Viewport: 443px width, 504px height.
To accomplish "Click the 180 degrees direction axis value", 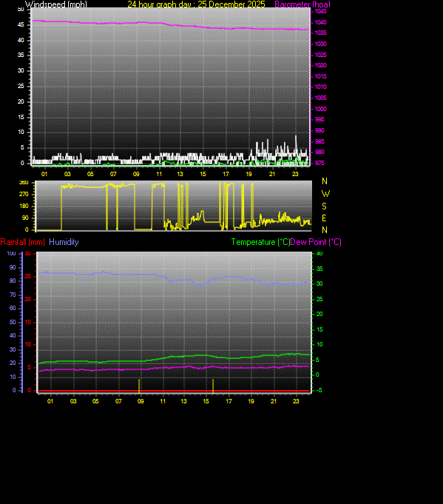I will (24, 206).
